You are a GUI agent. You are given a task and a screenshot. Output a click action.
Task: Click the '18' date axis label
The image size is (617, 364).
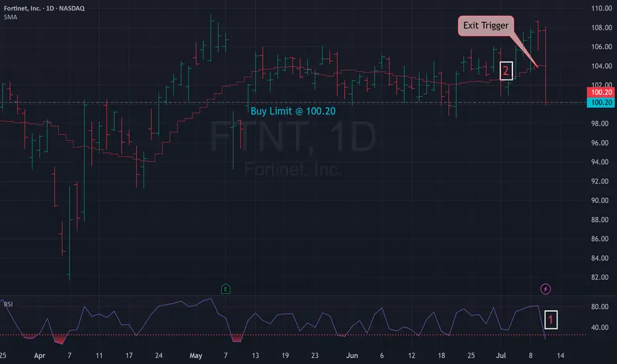tap(442, 356)
